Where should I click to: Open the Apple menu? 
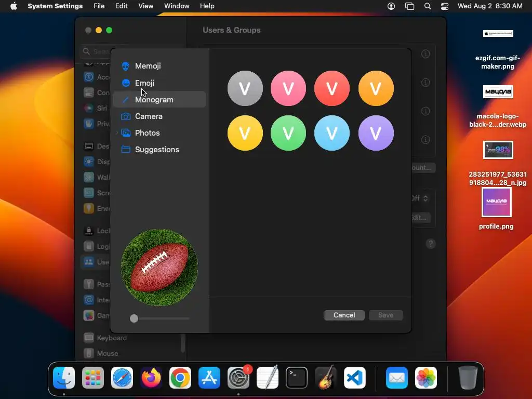click(x=14, y=6)
